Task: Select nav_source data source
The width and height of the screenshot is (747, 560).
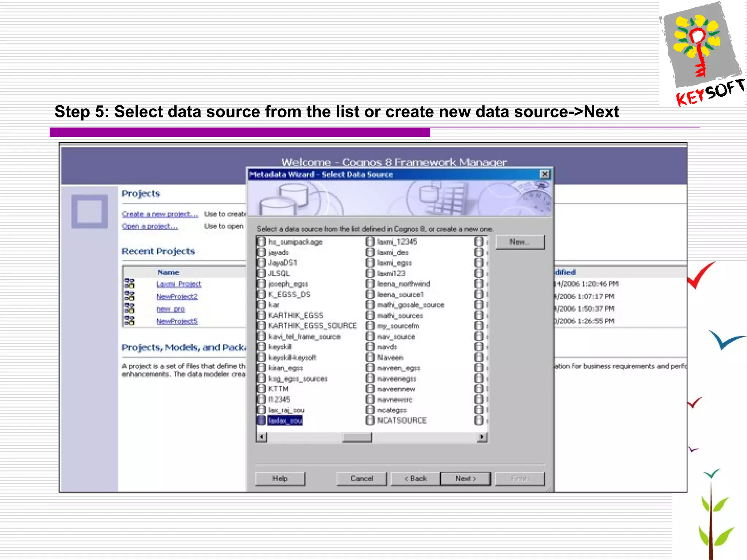Action: 396,336
